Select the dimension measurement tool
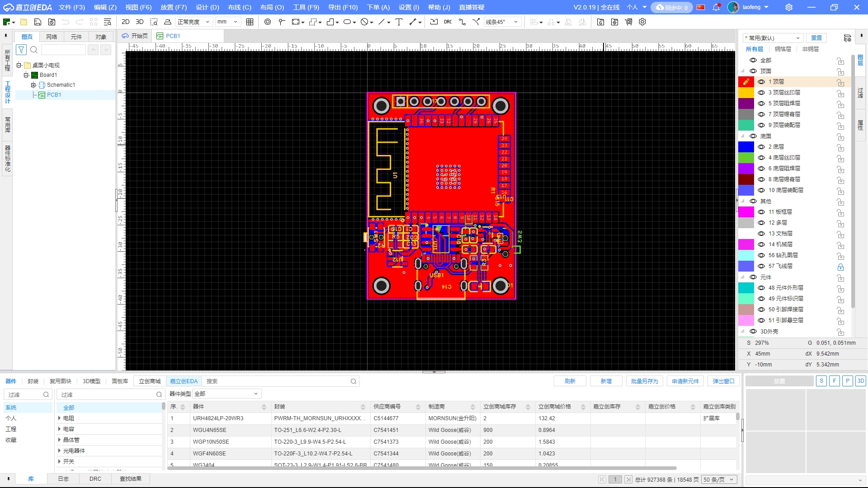The width and height of the screenshot is (868, 488). [413, 22]
